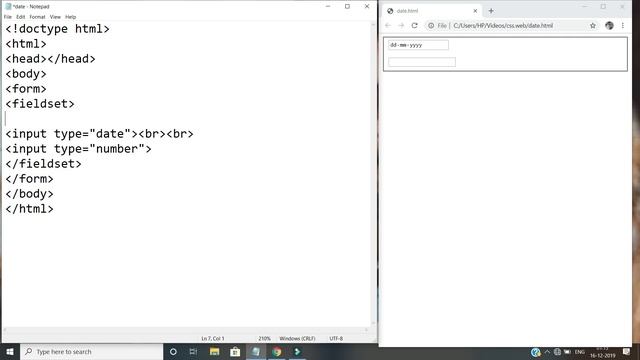Open the Format menu in Notepad
Image resolution: width=640 pixels, height=360 pixels.
coord(37,17)
